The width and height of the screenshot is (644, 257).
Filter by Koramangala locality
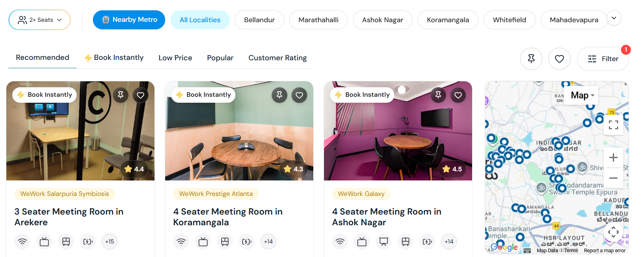click(x=448, y=20)
